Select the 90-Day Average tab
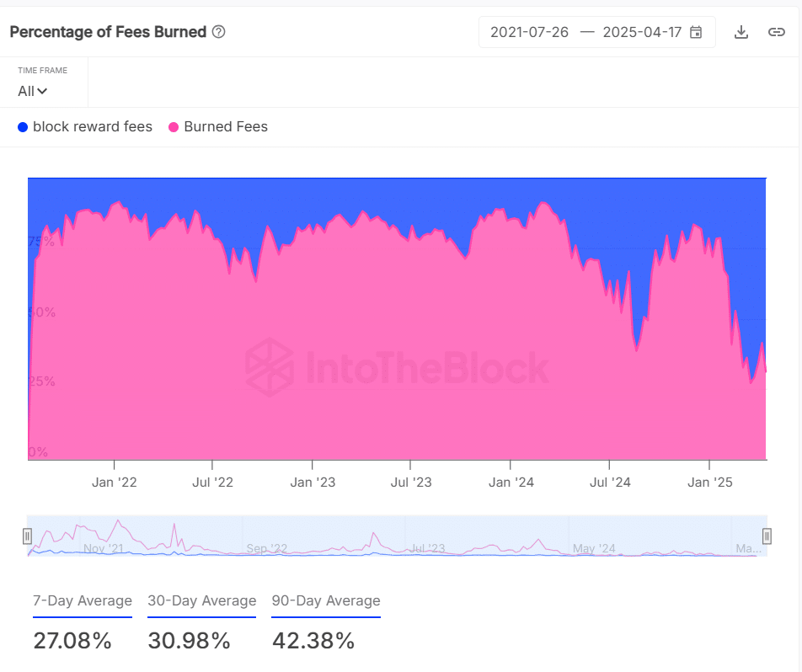This screenshot has width=802, height=672. [x=326, y=601]
